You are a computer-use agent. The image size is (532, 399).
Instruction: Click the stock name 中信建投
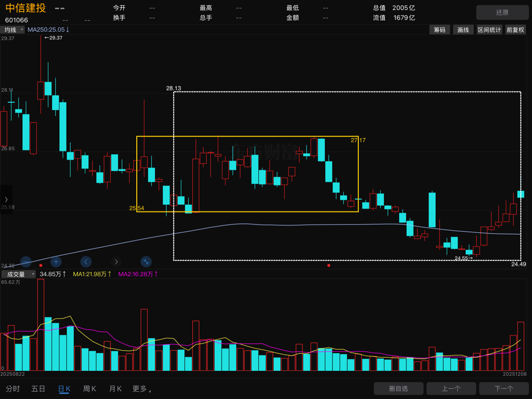click(x=26, y=8)
